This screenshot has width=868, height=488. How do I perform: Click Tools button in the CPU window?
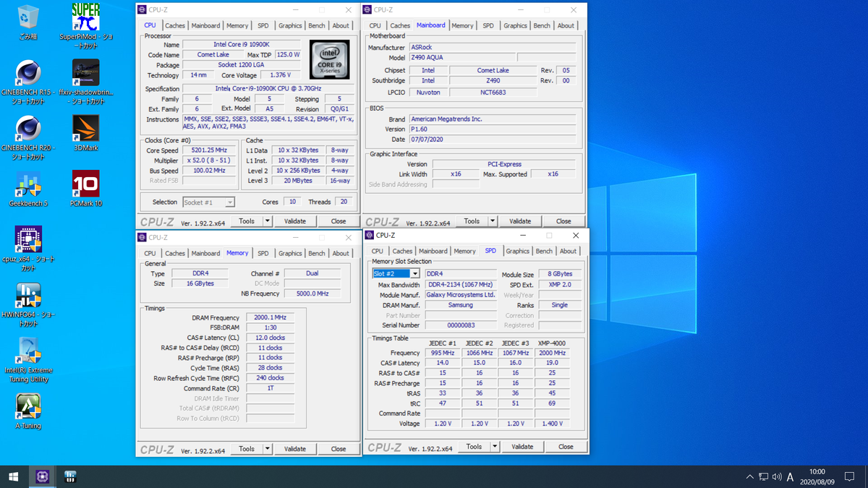(247, 221)
